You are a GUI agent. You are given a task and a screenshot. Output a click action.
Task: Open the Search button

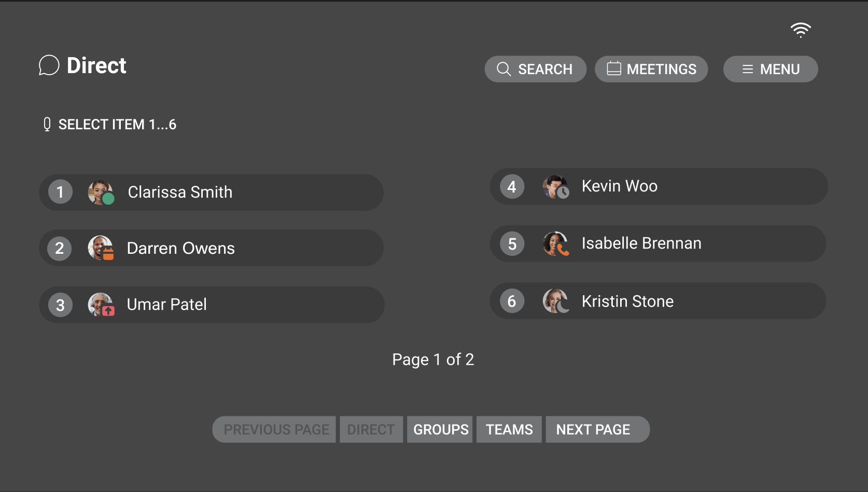coord(535,69)
